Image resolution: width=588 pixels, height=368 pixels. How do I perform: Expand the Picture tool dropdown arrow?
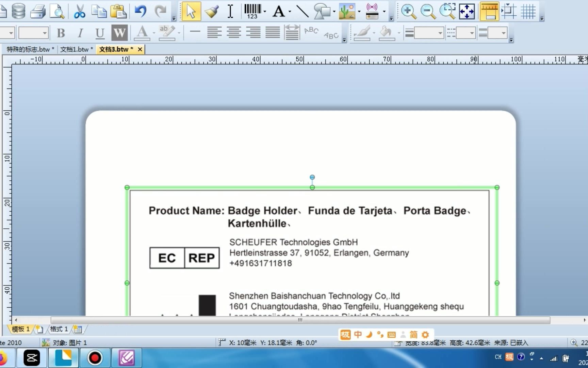pyautogui.click(x=359, y=12)
